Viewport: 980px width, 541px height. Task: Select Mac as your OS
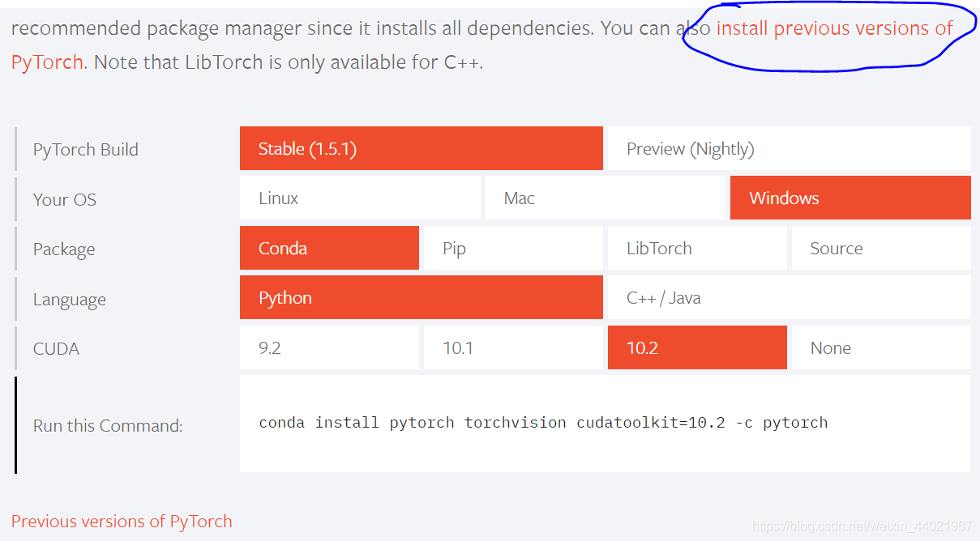605,198
